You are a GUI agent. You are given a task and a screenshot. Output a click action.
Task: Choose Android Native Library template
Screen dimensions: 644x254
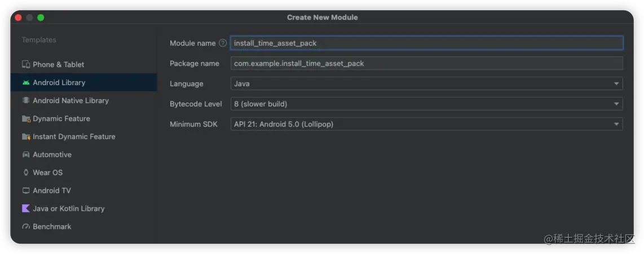[x=84, y=101]
